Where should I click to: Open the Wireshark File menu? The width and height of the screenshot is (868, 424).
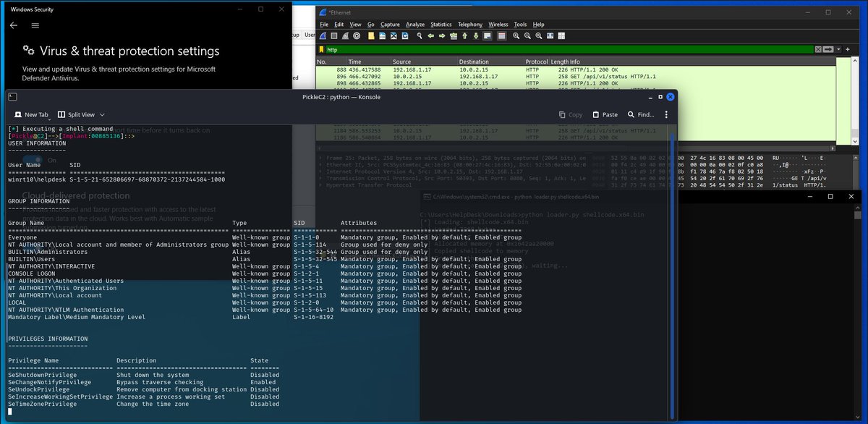(324, 24)
